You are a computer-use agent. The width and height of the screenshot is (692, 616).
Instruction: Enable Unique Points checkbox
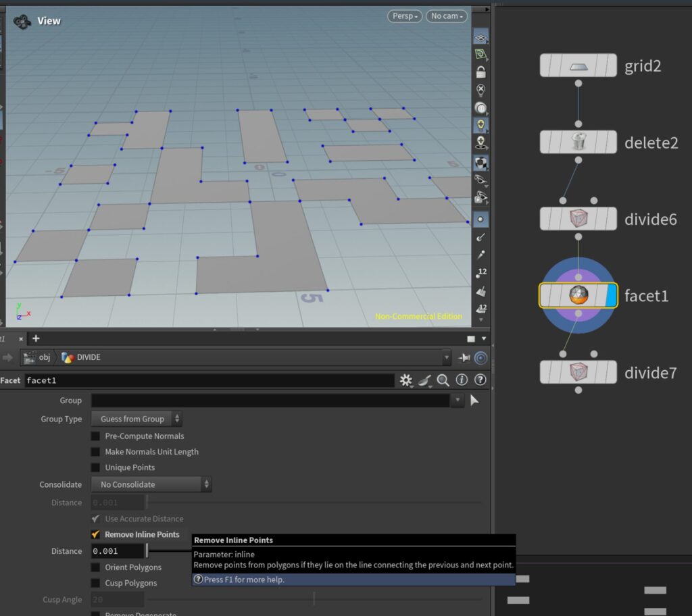tap(96, 467)
